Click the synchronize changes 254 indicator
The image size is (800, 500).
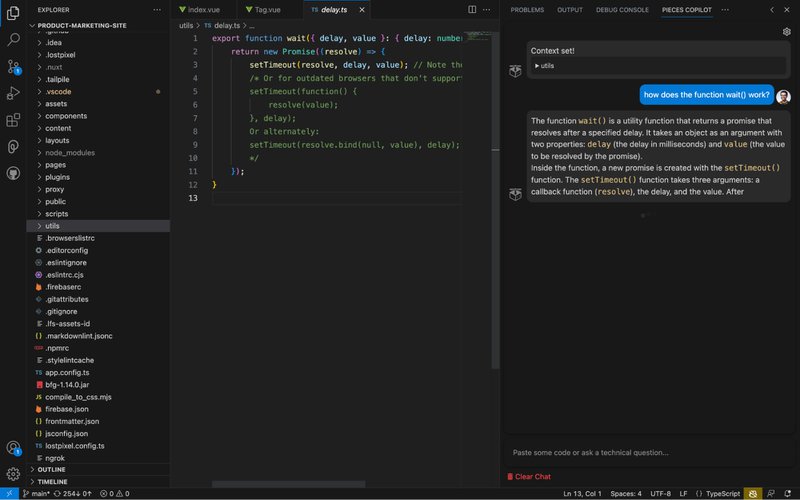tap(72, 493)
